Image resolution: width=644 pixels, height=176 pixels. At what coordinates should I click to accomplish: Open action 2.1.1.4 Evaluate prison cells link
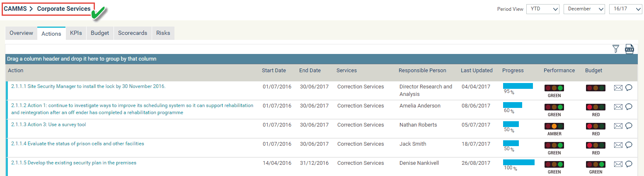[x=77, y=144]
